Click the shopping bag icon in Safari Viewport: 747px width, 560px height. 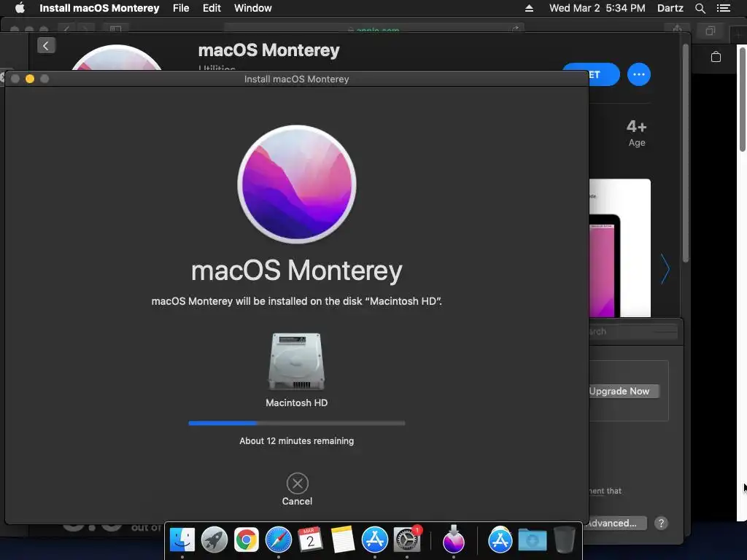[x=716, y=57]
